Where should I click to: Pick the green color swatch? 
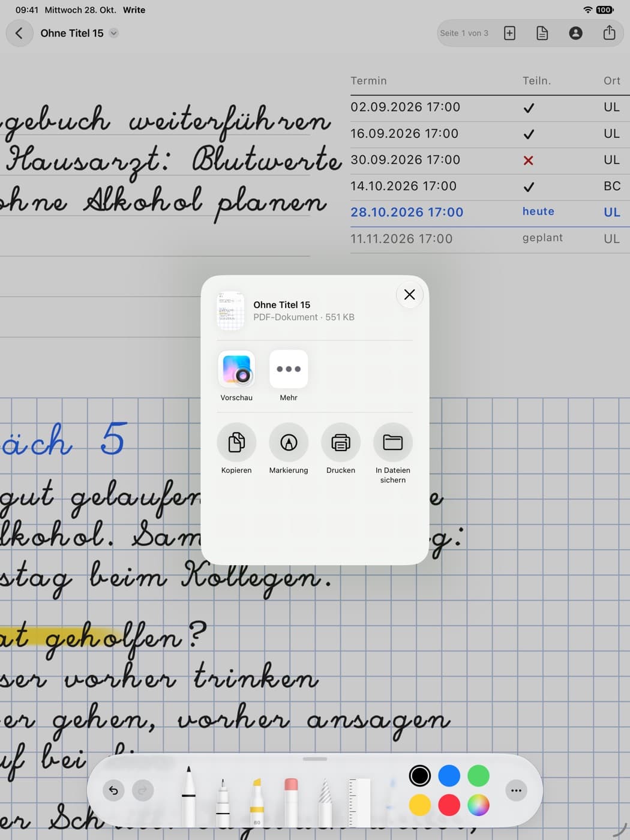(x=478, y=776)
